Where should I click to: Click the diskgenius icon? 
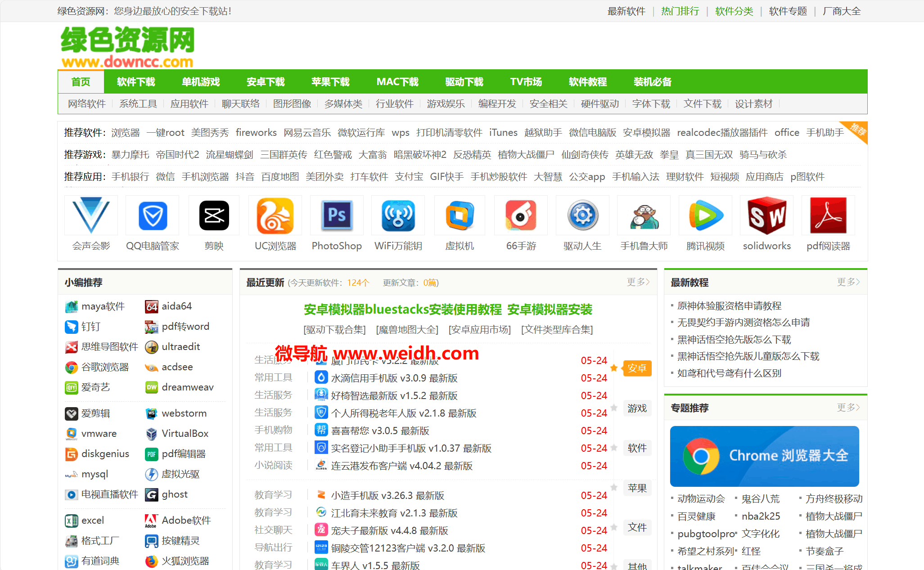[72, 454]
